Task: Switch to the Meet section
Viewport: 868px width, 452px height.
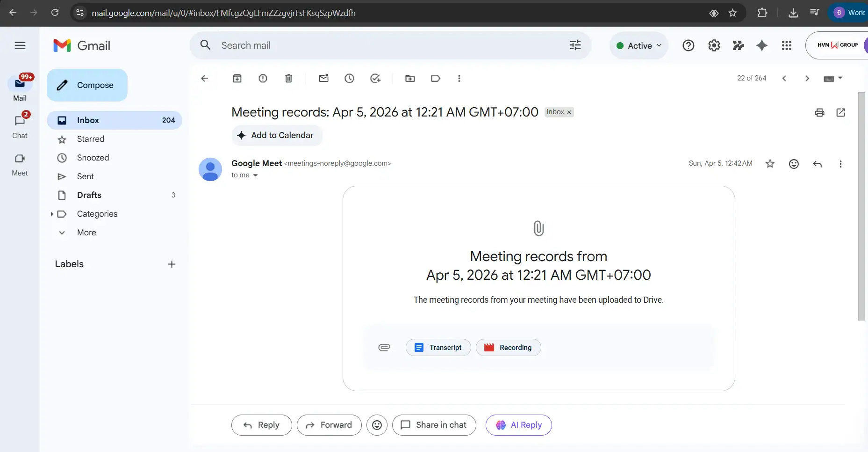Action: pos(20,164)
